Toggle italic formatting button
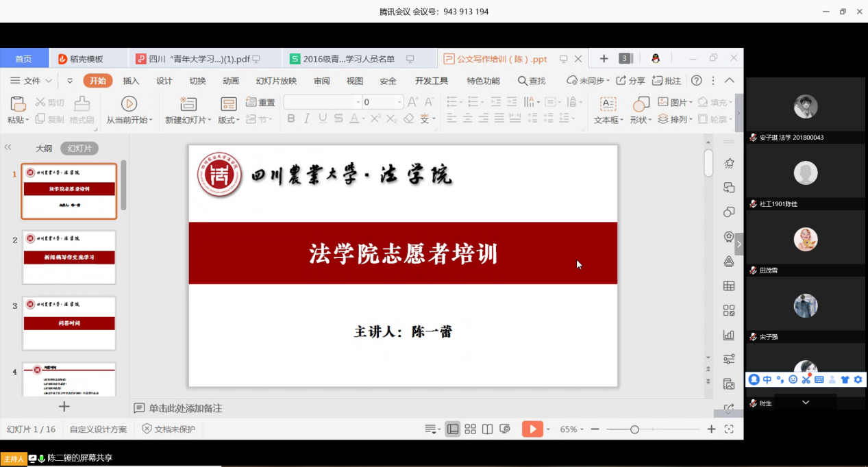The height and width of the screenshot is (467, 868). tap(306, 118)
